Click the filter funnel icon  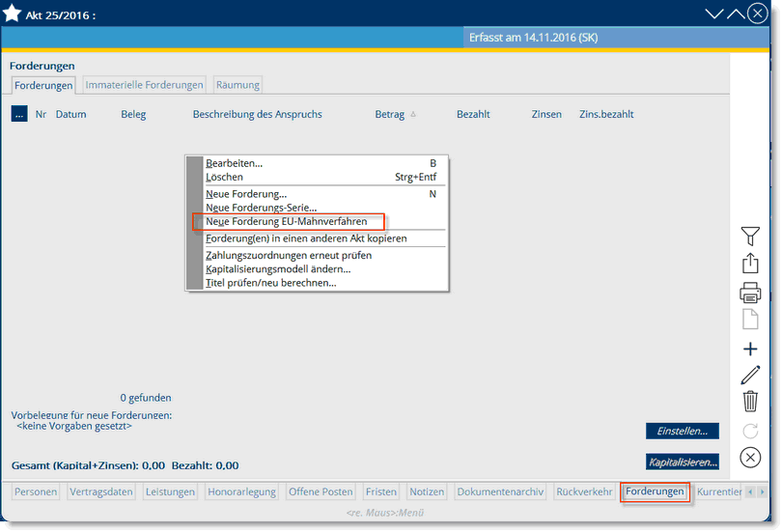click(x=750, y=236)
